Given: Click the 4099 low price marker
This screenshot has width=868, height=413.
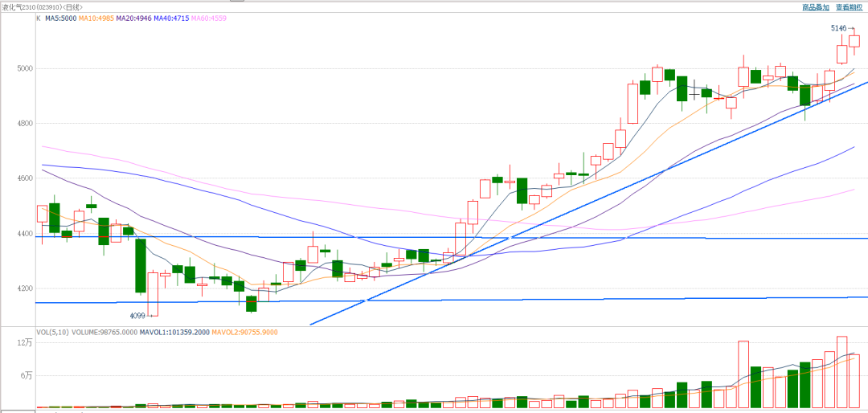Looking at the screenshot, I should click(x=138, y=316).
